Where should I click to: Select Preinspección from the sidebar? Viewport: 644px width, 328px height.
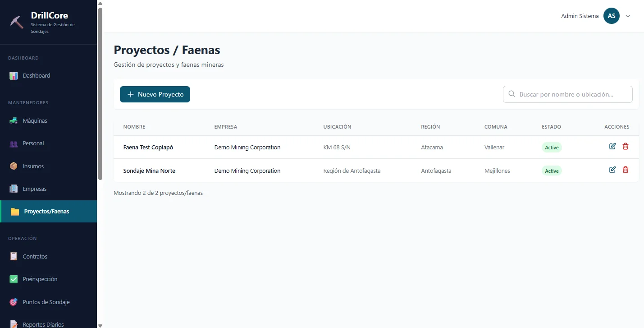[x=40, y=279]
